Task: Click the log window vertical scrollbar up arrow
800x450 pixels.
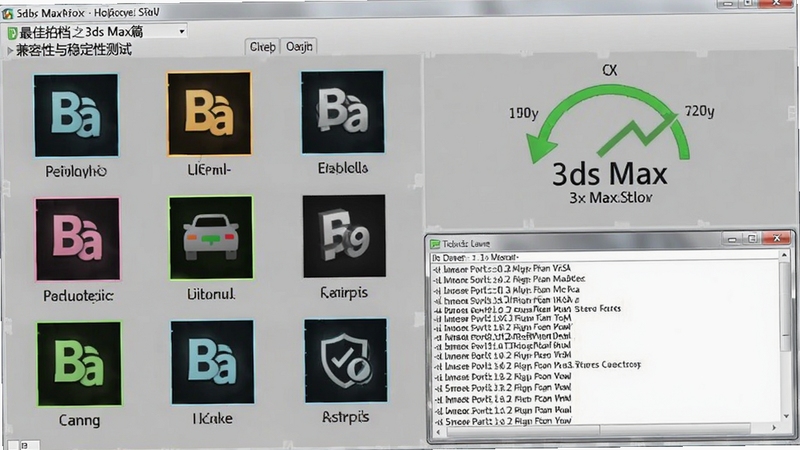Action: [x=785, y=255]
